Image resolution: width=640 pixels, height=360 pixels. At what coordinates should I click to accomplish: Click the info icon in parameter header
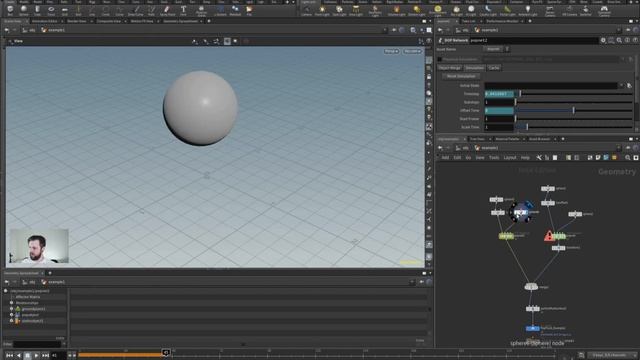coord(627,40)
